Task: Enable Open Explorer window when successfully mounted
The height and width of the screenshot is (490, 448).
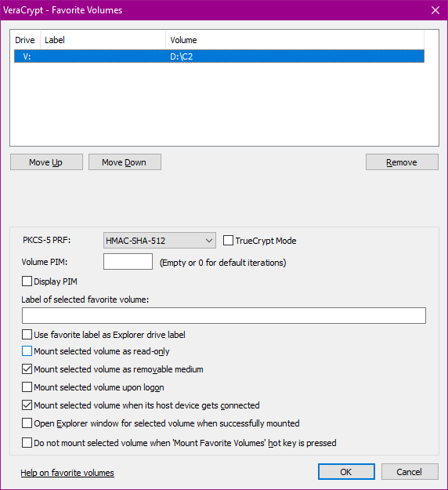Action: coord(27,423)
